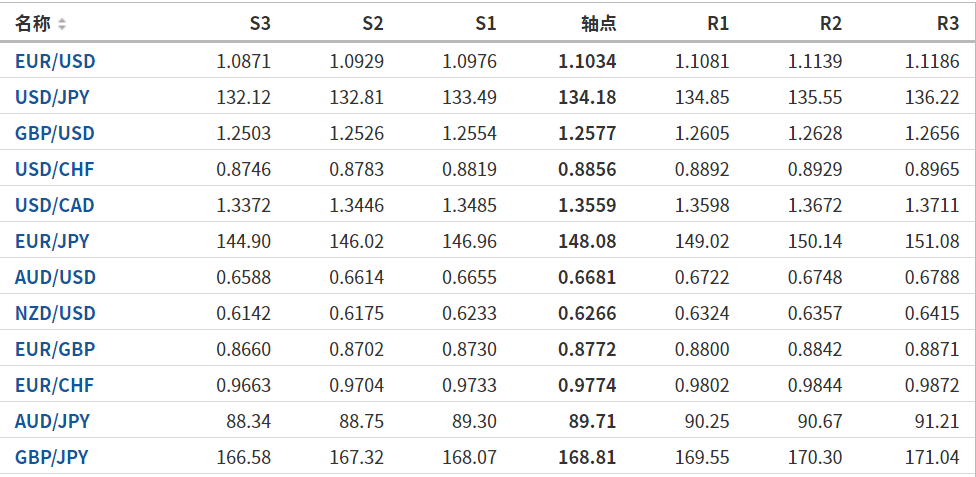The height and width of the screenshot is (477, 976).
Task: Click the 轴点 pivot column header
Action: click(598, 23)
